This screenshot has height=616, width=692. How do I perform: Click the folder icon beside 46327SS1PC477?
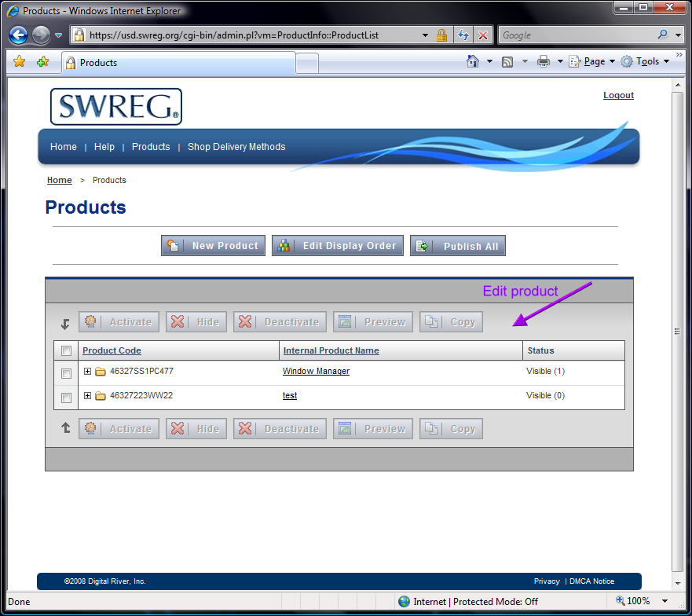pyautogui.click(x=101, y=372)
